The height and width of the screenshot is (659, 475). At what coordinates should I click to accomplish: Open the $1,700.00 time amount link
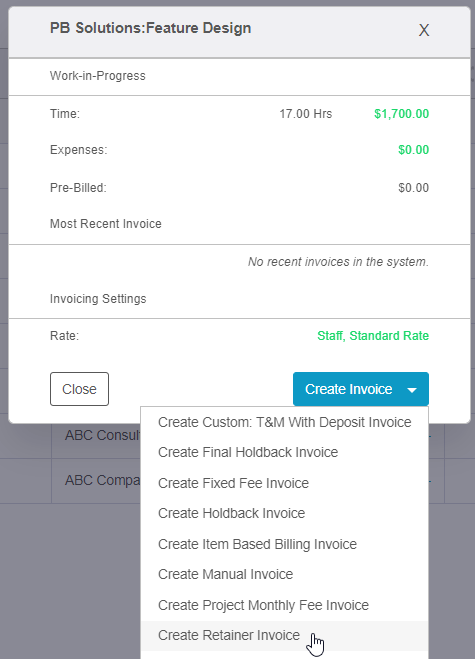401,113
